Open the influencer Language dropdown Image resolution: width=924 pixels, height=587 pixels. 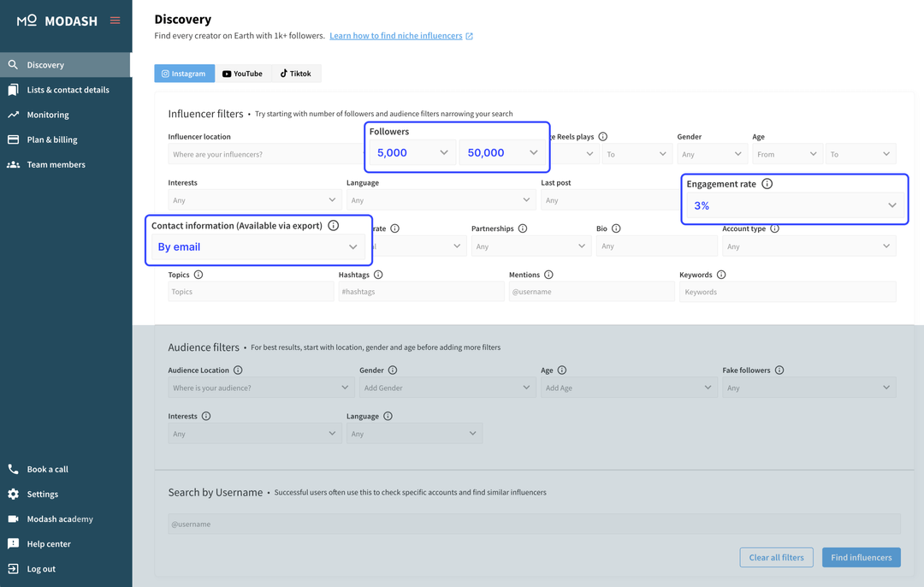tap(441, 200)
